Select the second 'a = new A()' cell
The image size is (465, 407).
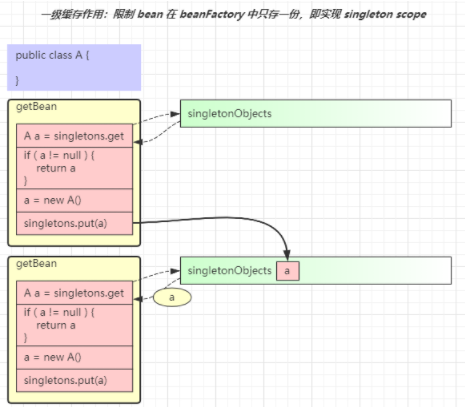(x=75, y=357)
